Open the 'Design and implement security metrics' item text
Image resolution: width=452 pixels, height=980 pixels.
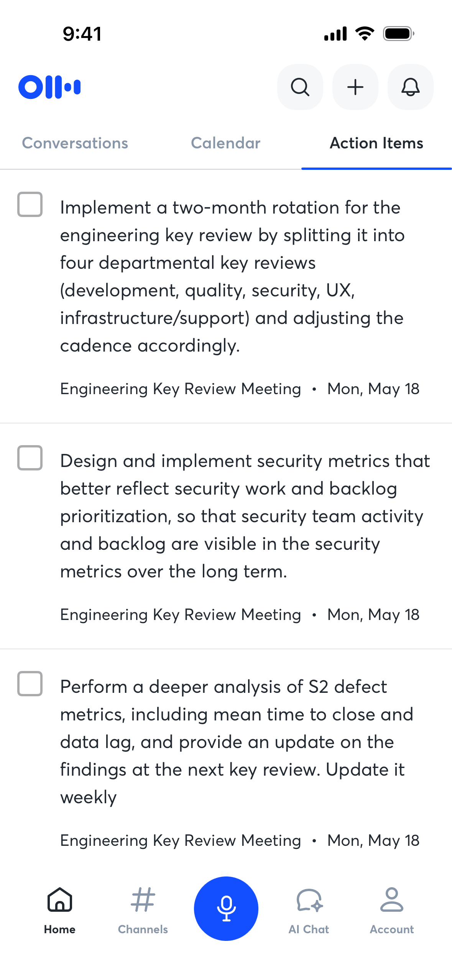(x=245, y=516)
